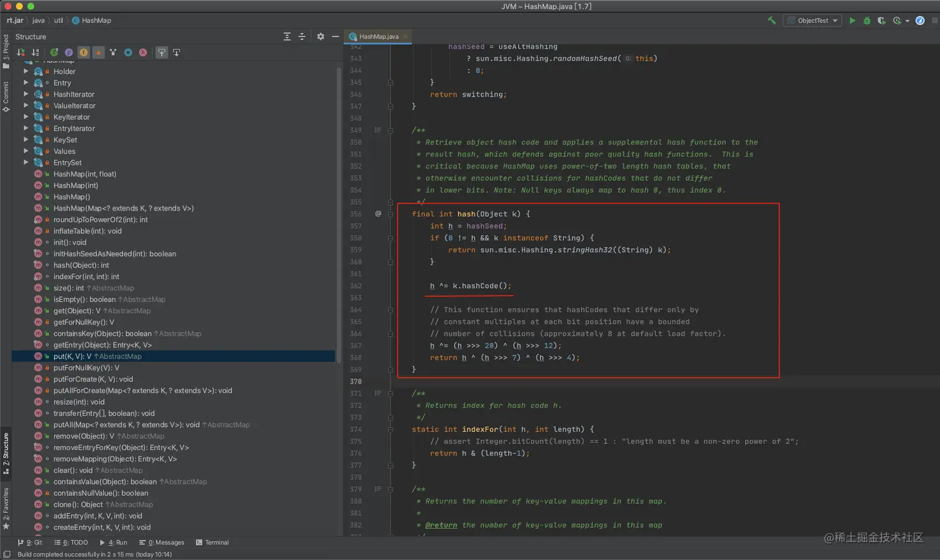Expand the ValueIterator node
The height and width of the screenshot is (560, 940).
[x=26, y=106]
